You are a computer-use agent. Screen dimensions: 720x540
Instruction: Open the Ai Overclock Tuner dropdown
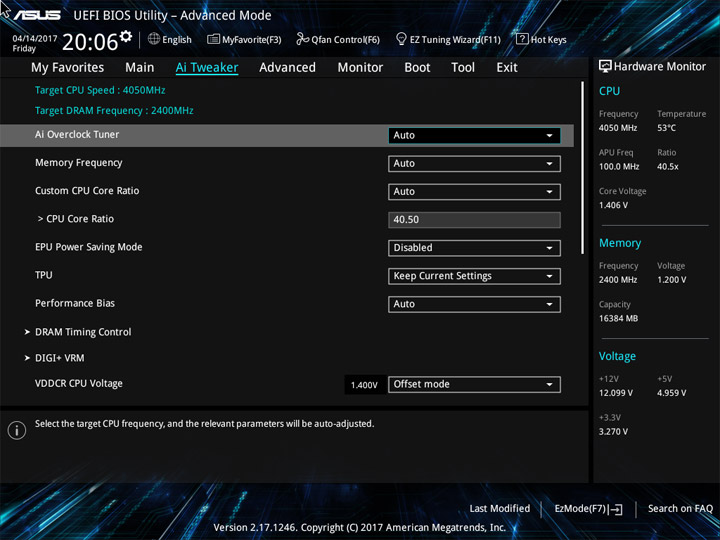pyautogui.click(x=474, y=135)
